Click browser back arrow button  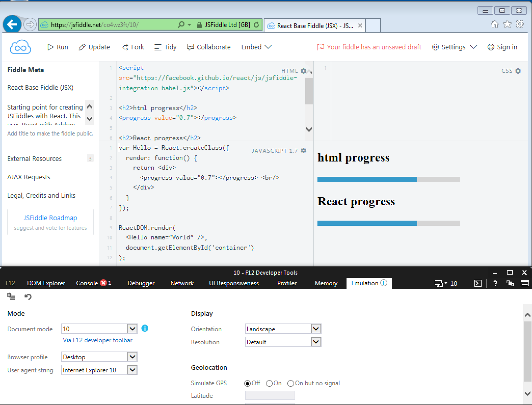[x=12, y=25]
